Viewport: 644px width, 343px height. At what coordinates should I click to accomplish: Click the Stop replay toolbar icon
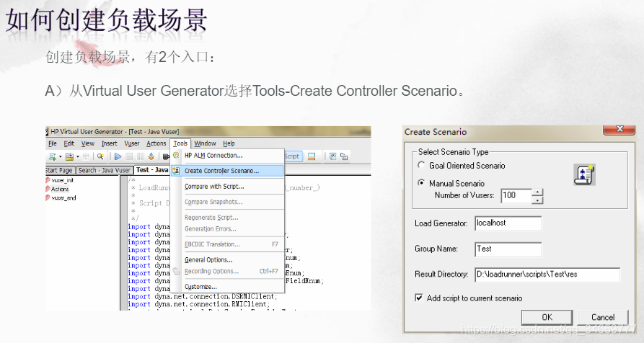coord(129,156)
